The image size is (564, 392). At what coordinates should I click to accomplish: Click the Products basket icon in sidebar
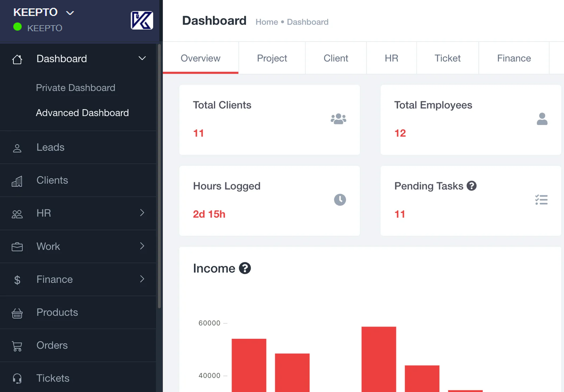pyautogui.click(x=17, y=313)
